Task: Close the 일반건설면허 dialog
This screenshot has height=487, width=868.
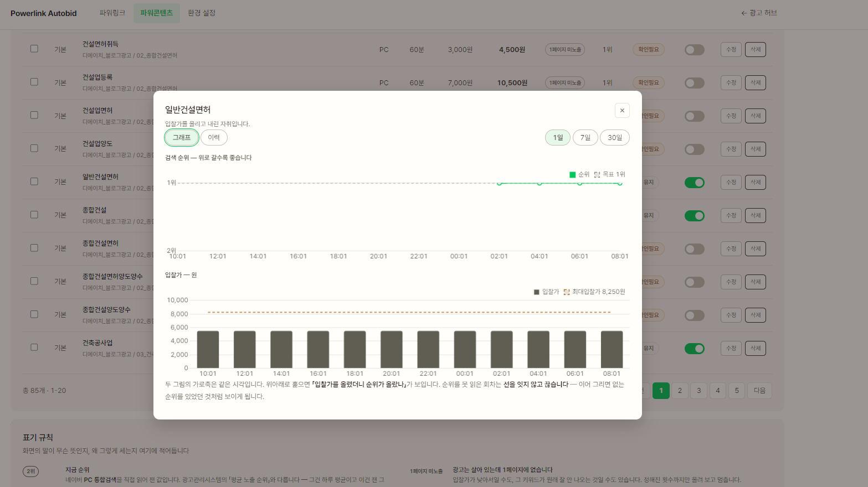Action: [x=622, y=110]
